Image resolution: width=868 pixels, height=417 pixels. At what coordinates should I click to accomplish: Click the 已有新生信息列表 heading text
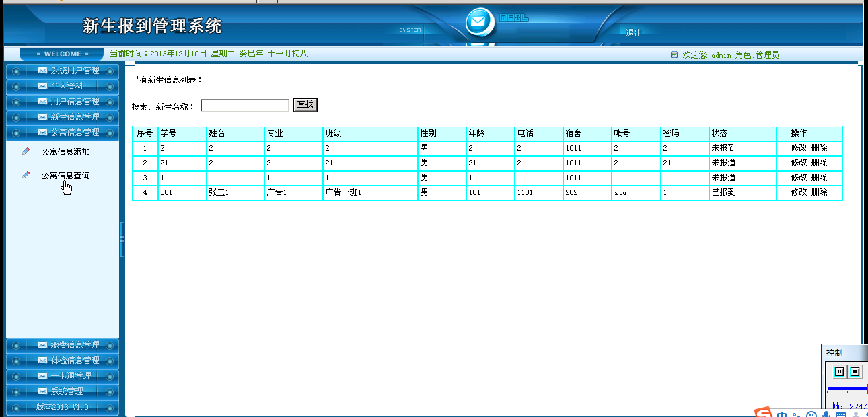click(167, 80)
